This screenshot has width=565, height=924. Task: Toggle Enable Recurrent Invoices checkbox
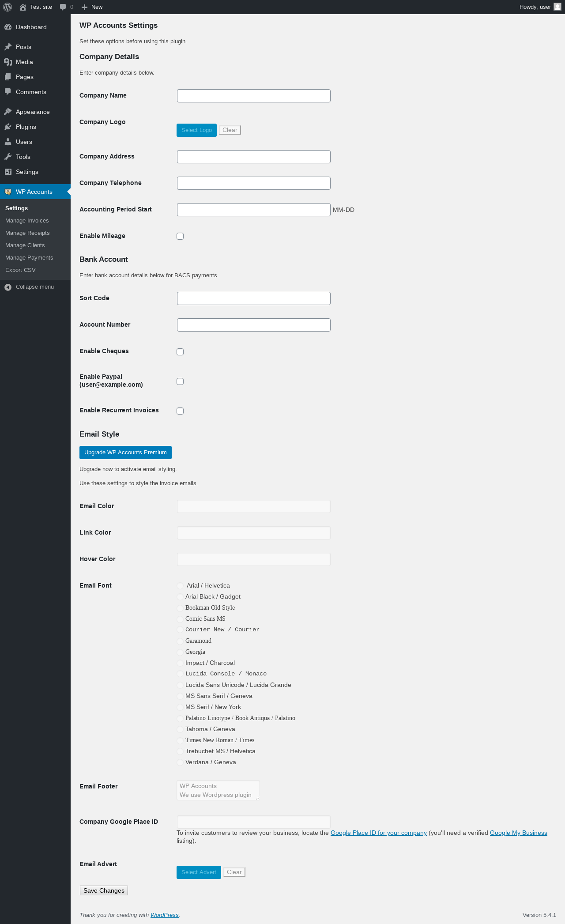180,411
